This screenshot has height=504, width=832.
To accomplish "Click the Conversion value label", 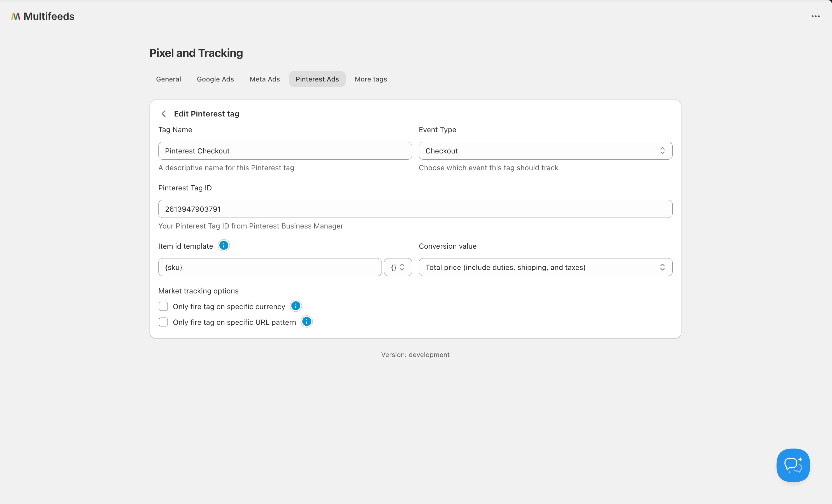I will 447,246.
